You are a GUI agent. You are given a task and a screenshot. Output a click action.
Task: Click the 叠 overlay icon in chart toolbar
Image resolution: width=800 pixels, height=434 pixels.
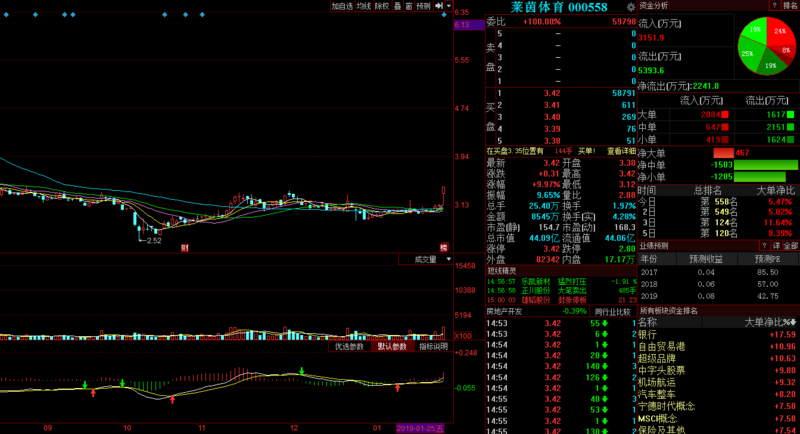[395, 6]
